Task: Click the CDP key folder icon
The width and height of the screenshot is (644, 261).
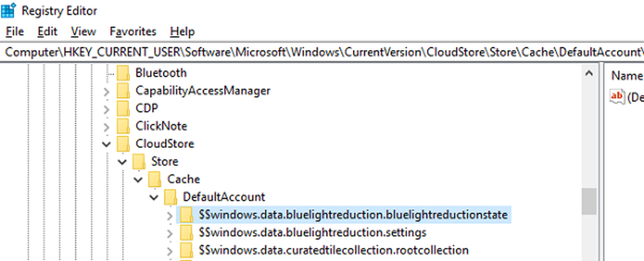Action: click(123, 108)
